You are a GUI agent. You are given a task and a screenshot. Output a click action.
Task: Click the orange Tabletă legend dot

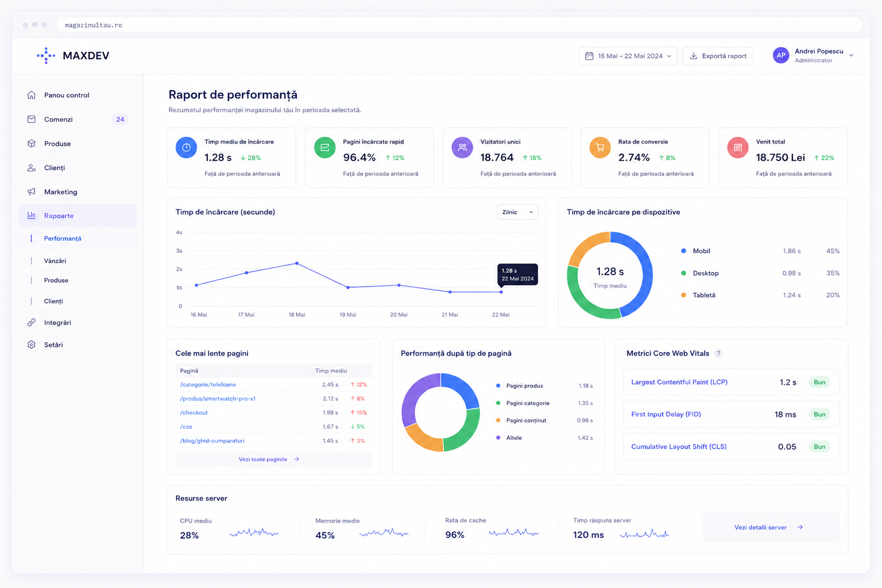[683, 295]
